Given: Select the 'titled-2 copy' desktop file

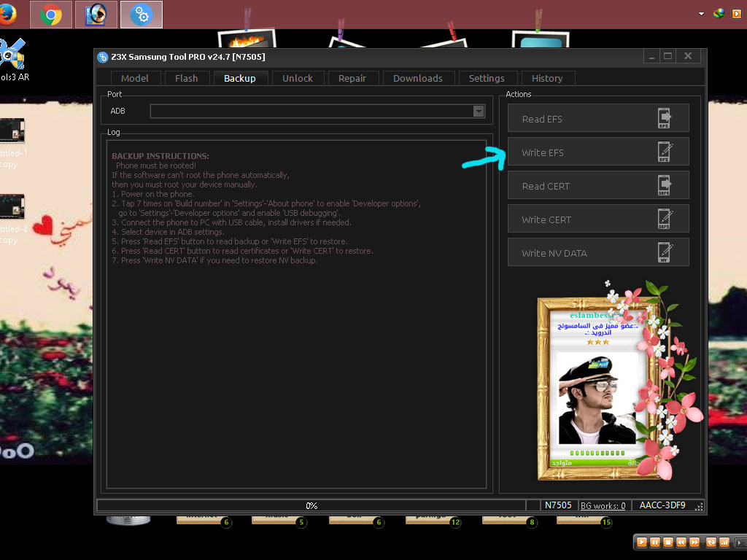Looking at the screenshot, I should point(13,219).
